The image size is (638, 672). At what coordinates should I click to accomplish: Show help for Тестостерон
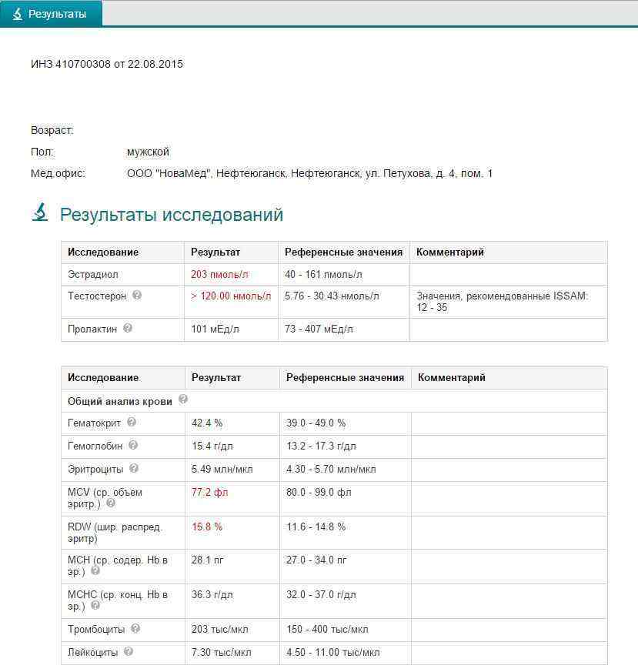(x=137, y=295)
